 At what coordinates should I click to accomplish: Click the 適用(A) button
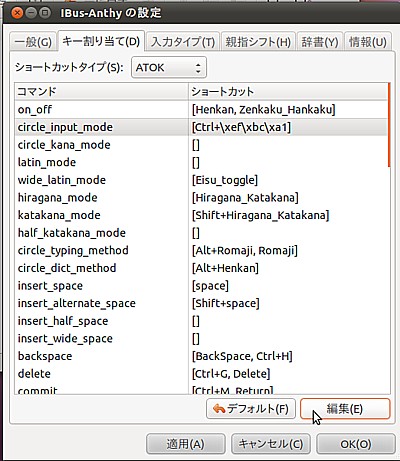click(186, 444)
